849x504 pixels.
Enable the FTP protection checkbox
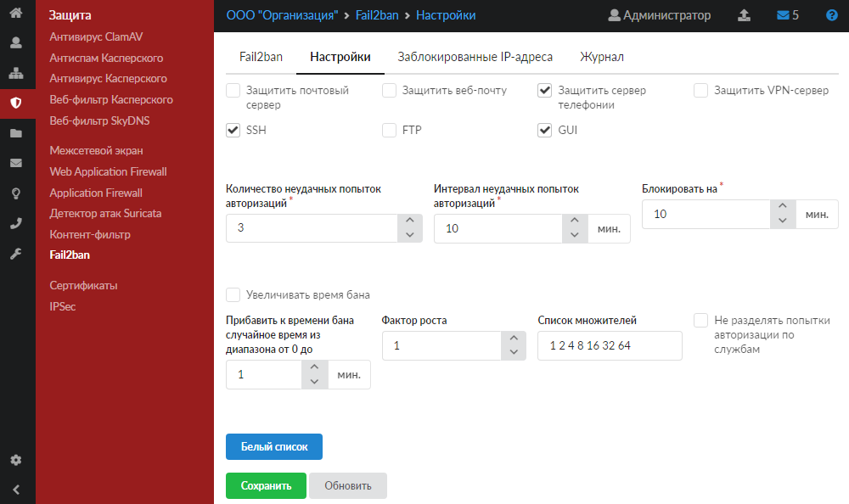point(389,131)
